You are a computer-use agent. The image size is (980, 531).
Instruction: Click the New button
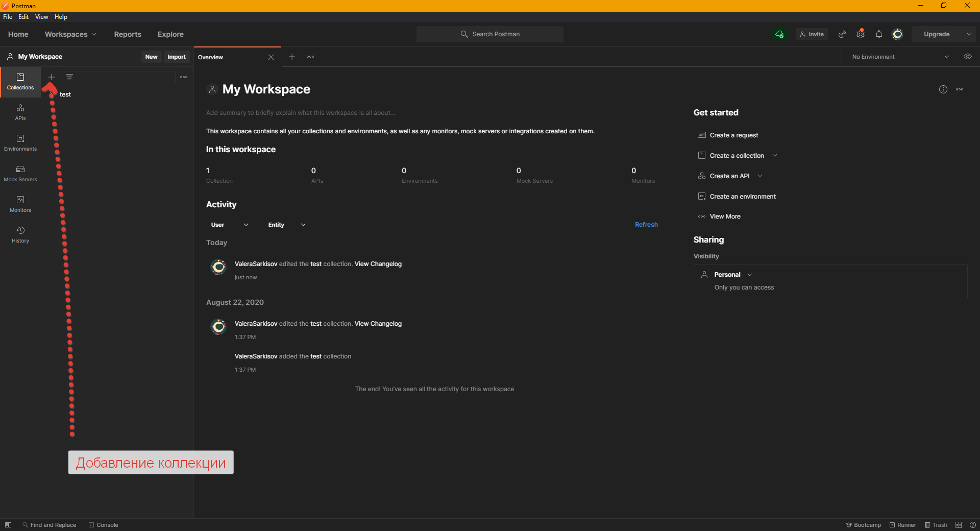click(152, 57)
